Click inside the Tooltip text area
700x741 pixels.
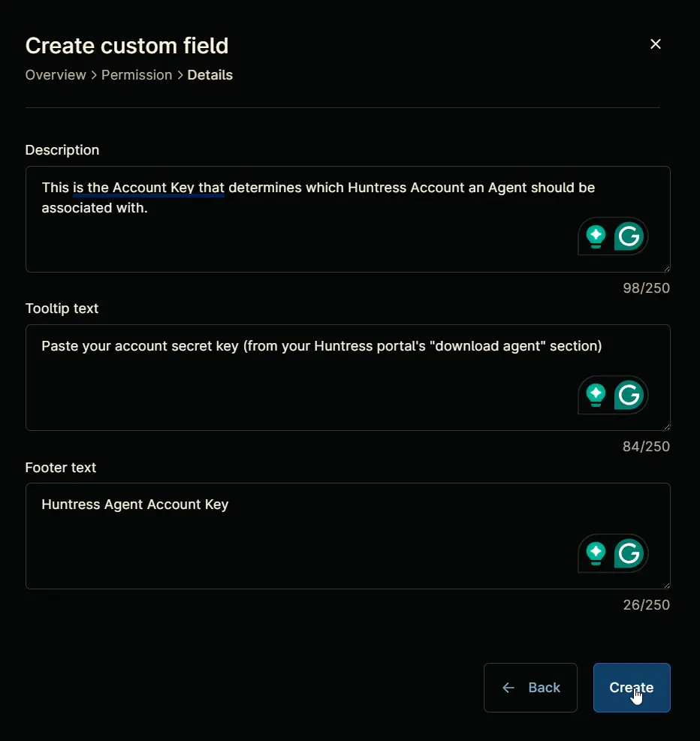[348, 378]
